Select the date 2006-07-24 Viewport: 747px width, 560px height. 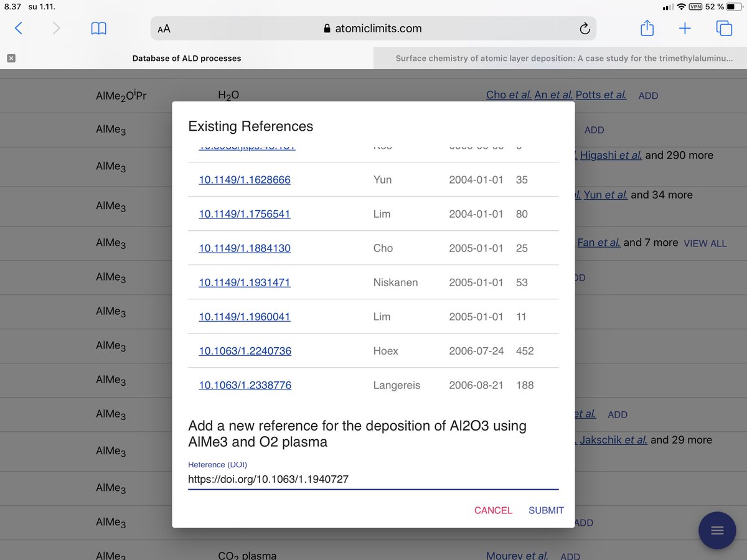pyautogui.click(x=476, y=351)
